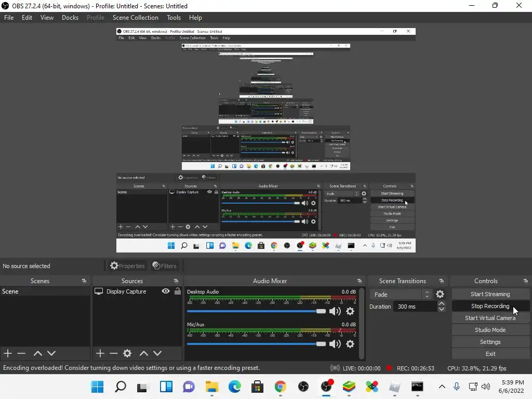Open the Windows Start menu
Screen dimensions: 532x399
click(x=97, y=387)
